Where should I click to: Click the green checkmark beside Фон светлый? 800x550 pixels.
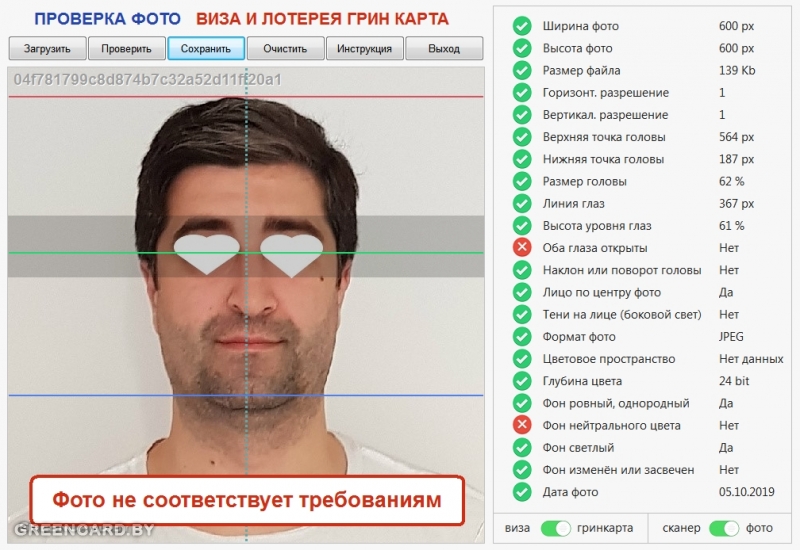tap(522, 447)
